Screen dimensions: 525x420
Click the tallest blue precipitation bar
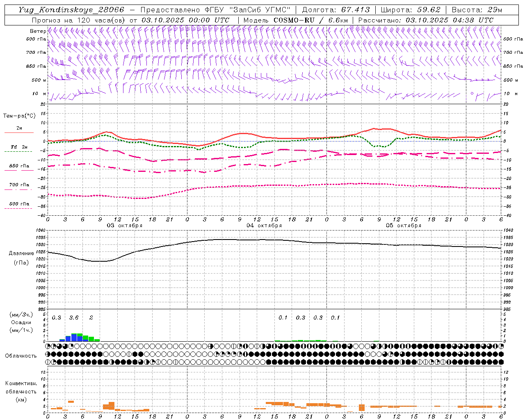pyautogui.click(x=74, y=338)
